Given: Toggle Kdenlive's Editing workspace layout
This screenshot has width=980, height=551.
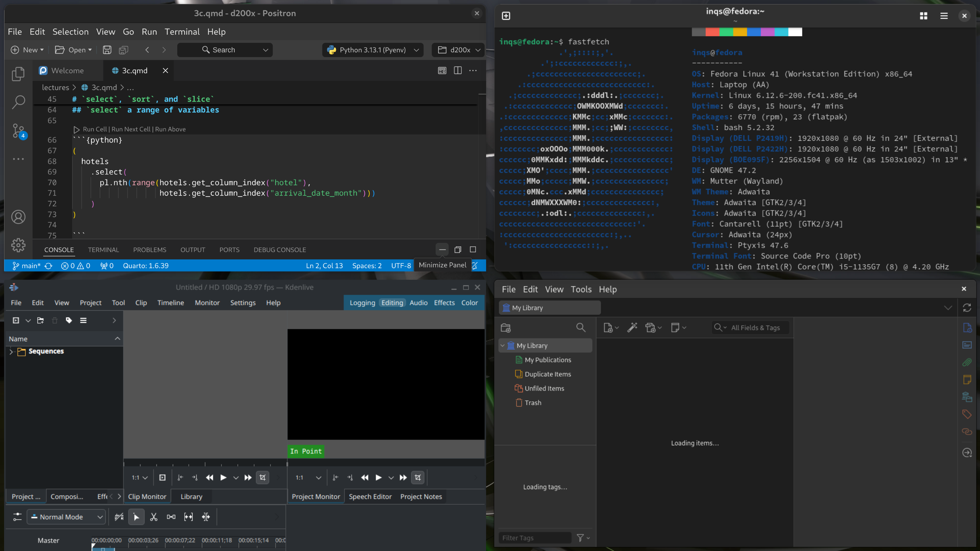Looking at the screenshot, I should coord(392,303).
